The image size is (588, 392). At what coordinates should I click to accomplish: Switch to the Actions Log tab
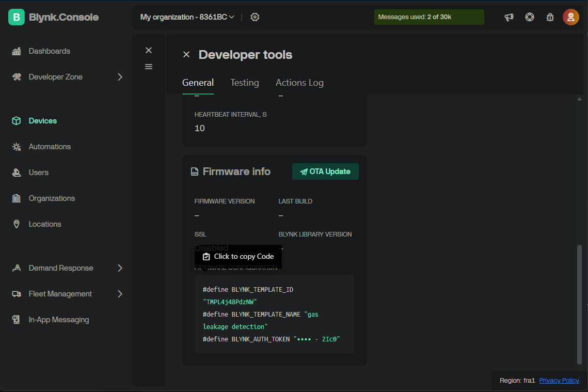[x=299, y=83]
